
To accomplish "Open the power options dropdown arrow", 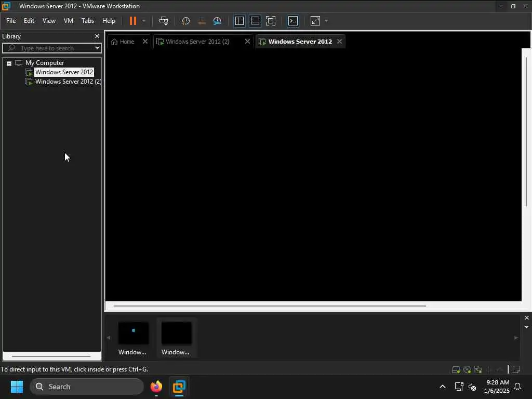I will coord(144,21).
